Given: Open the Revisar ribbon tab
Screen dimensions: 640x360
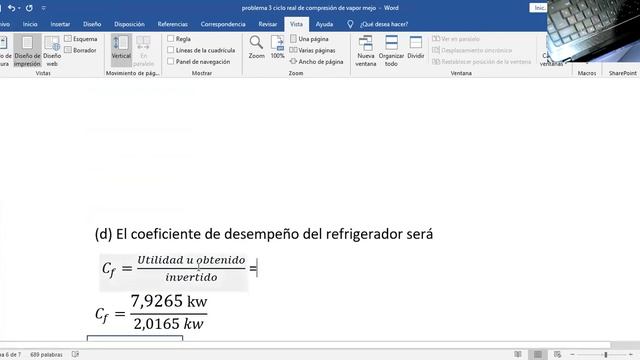Looking at the screenshot, I should click(267, 24).
